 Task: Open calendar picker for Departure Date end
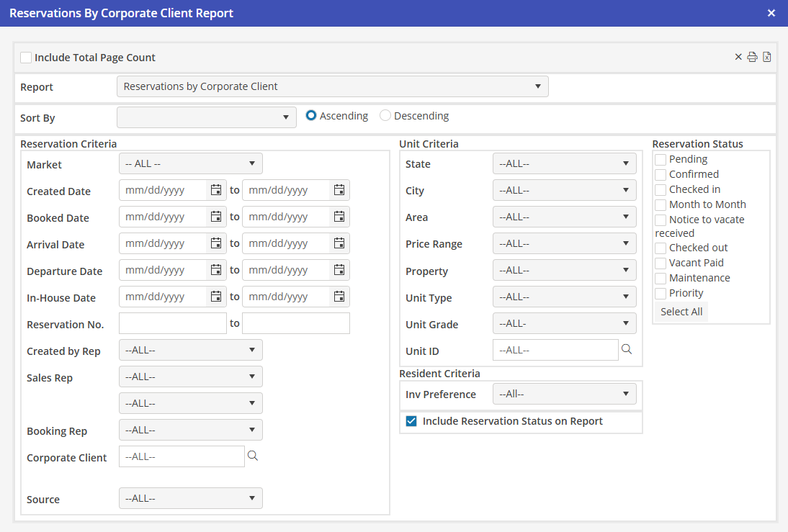coord(339,270)
